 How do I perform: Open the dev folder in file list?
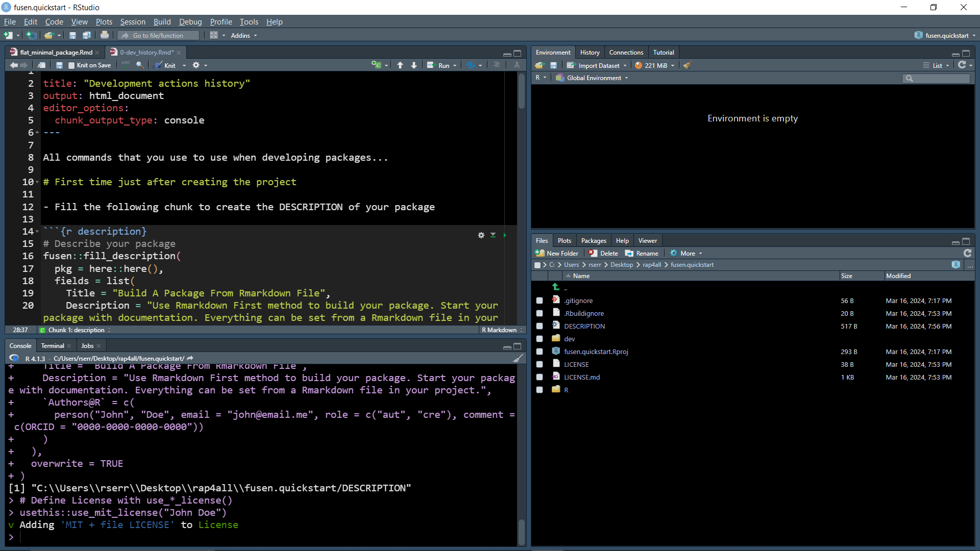[570, 339]
